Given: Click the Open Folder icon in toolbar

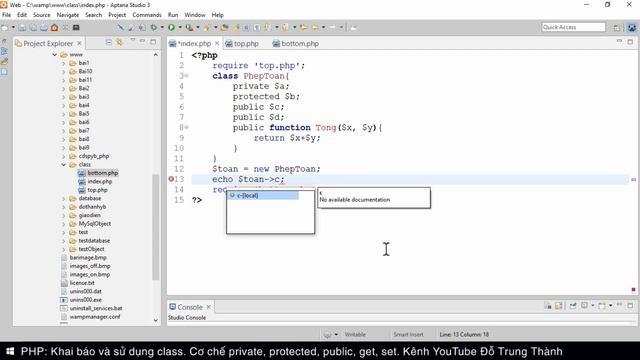Looking at the screenshot, I should (x=224, y=27).
